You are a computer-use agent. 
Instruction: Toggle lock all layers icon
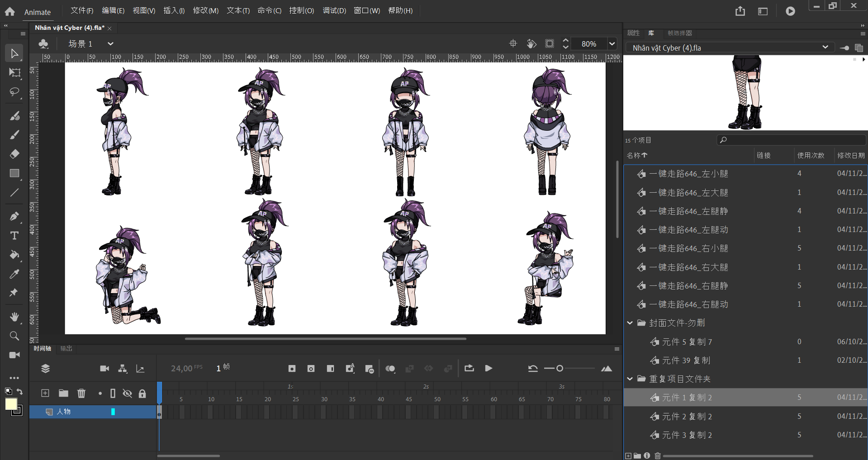click(x=142, y=393)
